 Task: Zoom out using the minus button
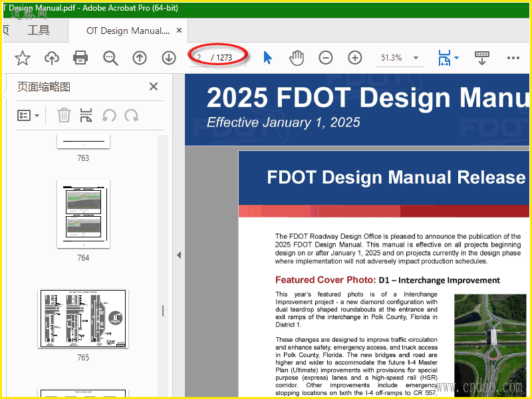(x=326, y=58)
